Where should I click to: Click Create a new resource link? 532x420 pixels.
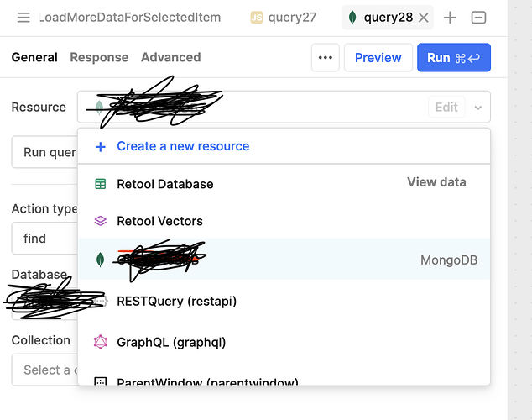point(183,146)
